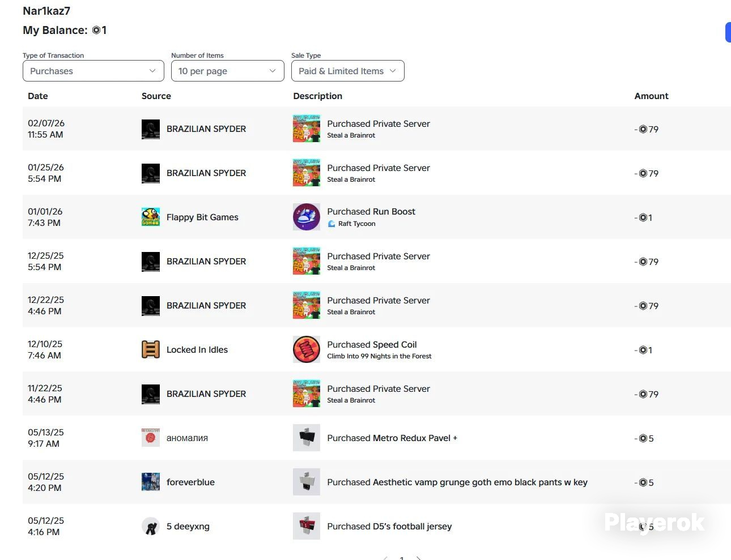Visit the foreverblue source link
Screen dimensions: 731x560
(x=190, y=482)
